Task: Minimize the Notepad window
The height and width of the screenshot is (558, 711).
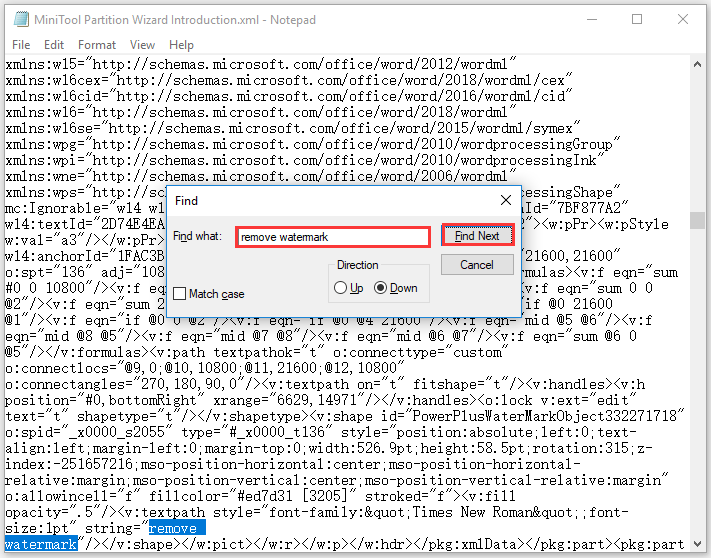Action: click(x=592, y=19)
